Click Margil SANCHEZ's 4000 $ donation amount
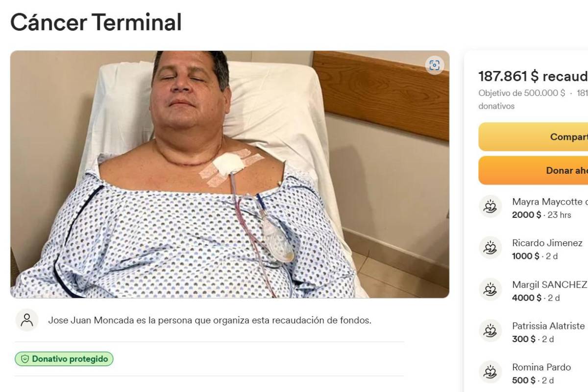 click(527, 298)
